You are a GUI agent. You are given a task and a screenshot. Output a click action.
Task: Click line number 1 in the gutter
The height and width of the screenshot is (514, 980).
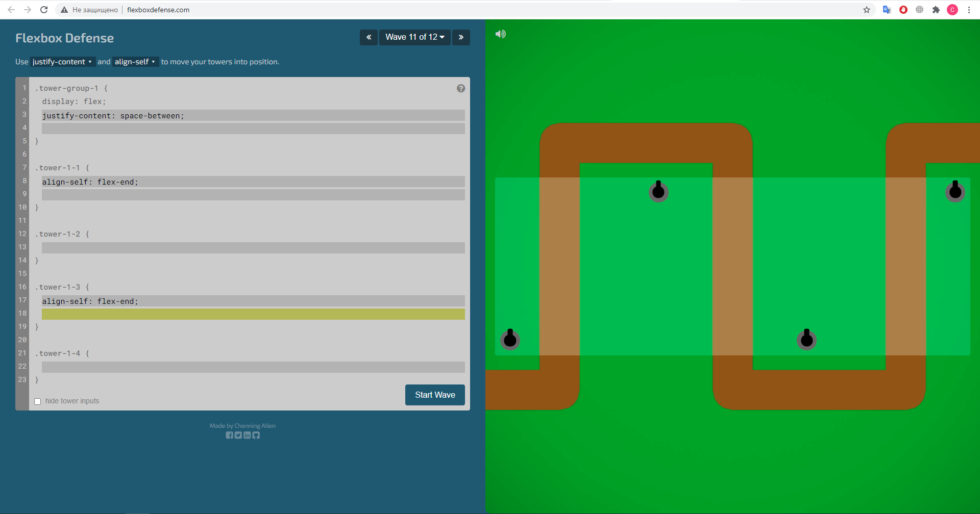[x=24, y=88]
